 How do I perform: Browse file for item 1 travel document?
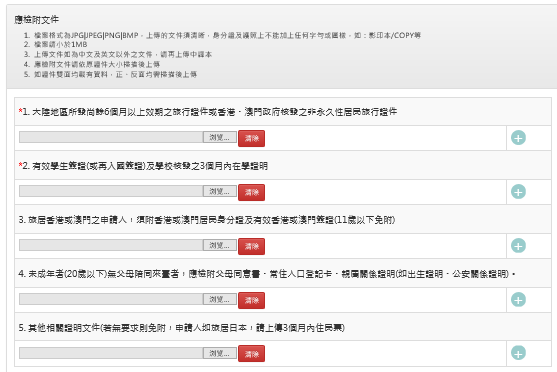pos(220,138)
